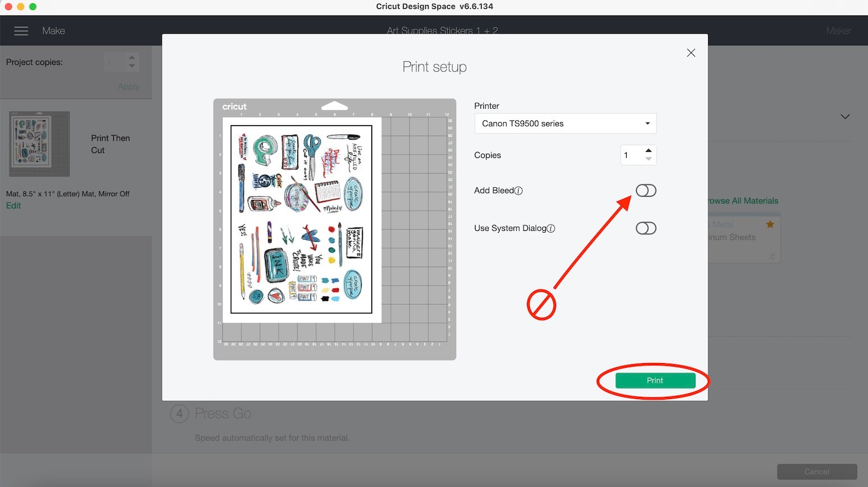Click the Cancel button at the bottom
This screenshot has width=868, height=487.
817,472
